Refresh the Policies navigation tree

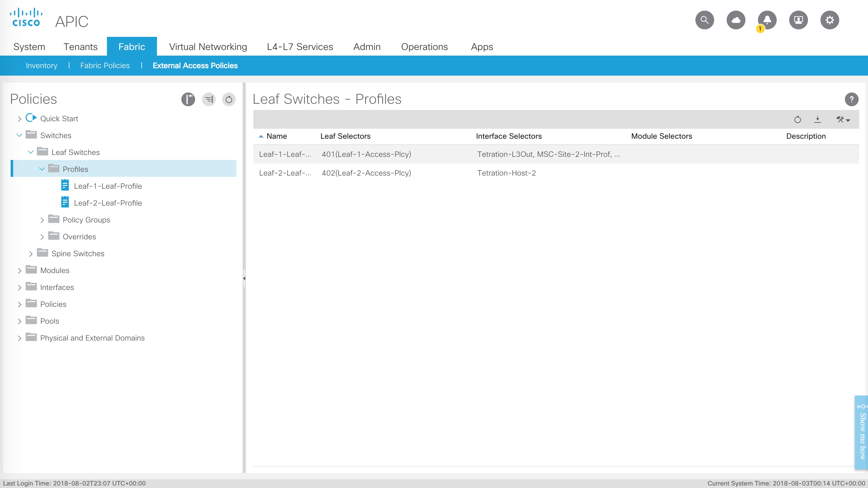(x=229, y=99)
